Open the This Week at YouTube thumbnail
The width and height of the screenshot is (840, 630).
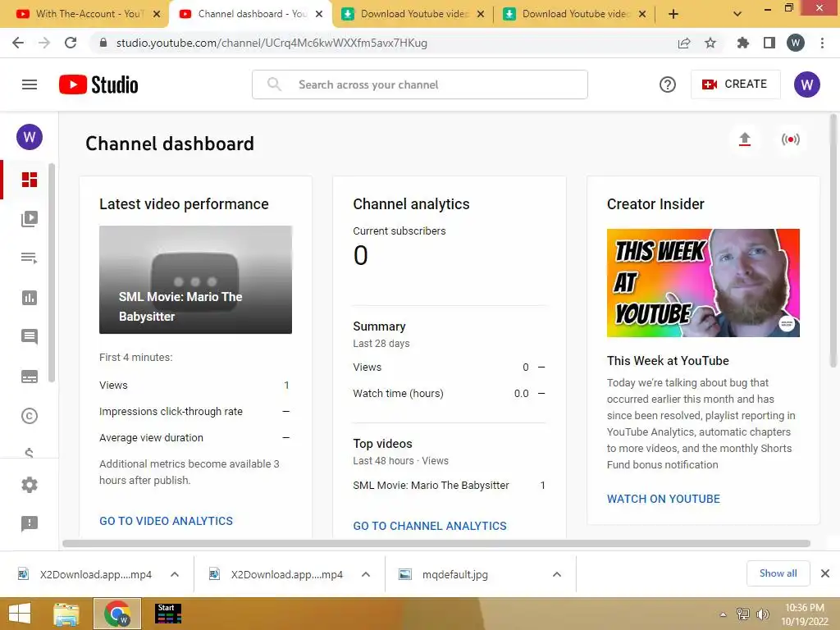tap(703, 283)
